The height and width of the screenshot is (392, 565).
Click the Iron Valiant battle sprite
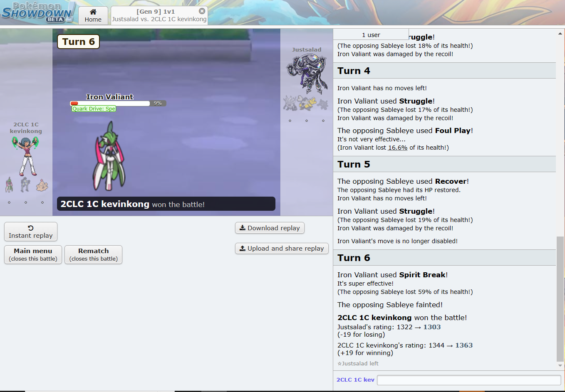point(109,156)
